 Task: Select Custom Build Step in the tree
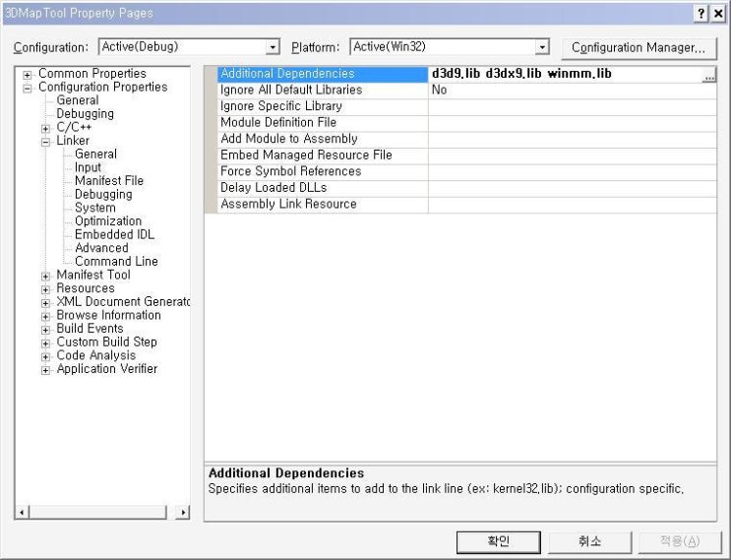click(106, 342)
